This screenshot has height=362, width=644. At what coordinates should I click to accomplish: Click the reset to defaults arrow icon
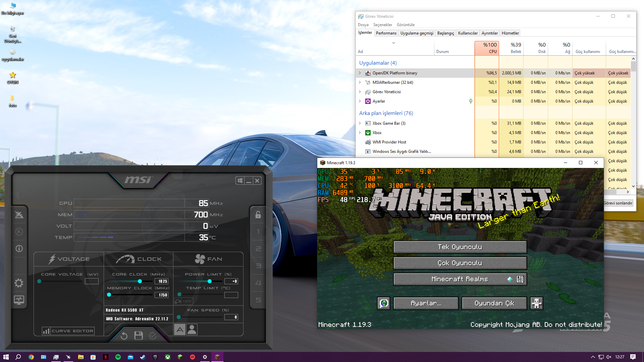(124, 336)
